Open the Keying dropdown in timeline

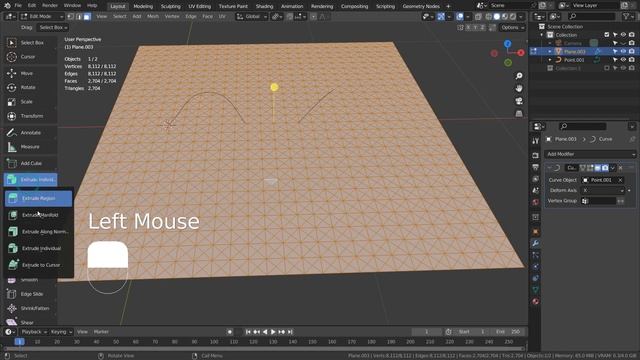pos(61,332)
